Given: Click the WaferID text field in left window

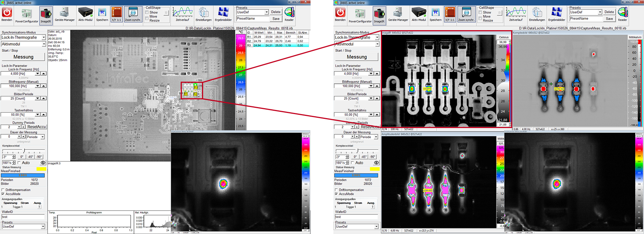Looking at the screenshot, I should [x=23, y=217].
